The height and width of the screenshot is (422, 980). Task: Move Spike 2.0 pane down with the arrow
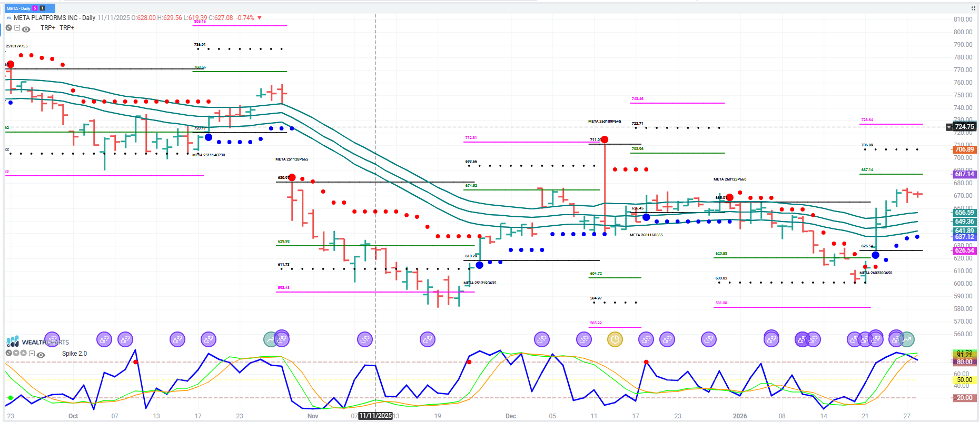click(16, 353)
